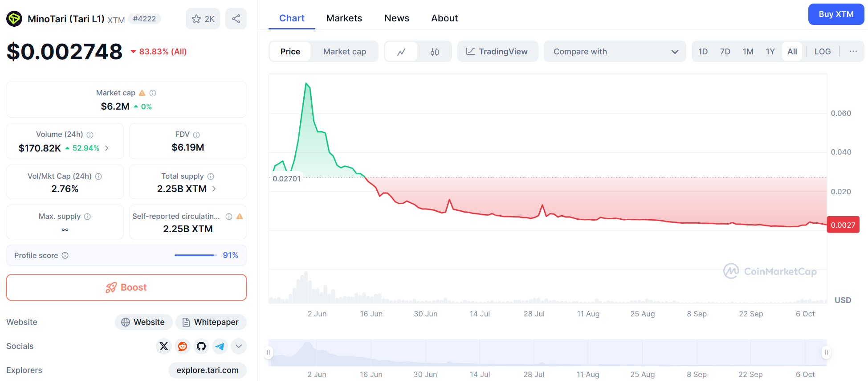The height and width of the screenshot is (381, 868).
Task: Open more chart options ellipsis
Action: [x=853, y=51]
